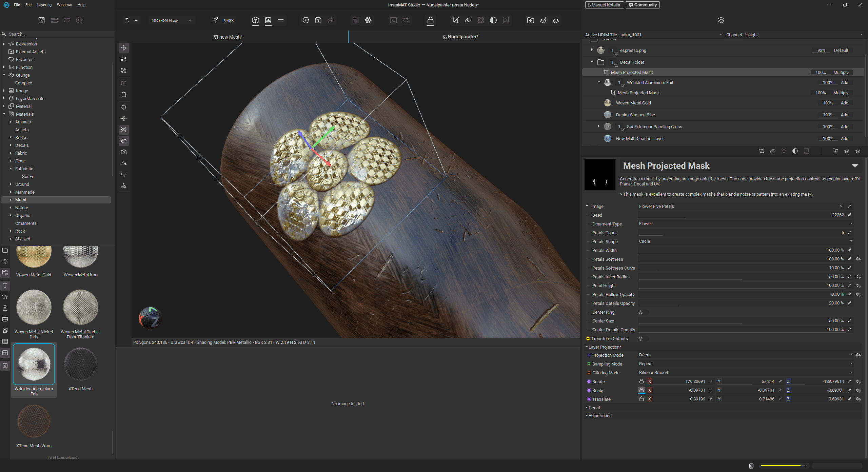Open the camera capture tool in the left viewport toolbar
Viewport: 868px width, 472px height.
[123, 152]
